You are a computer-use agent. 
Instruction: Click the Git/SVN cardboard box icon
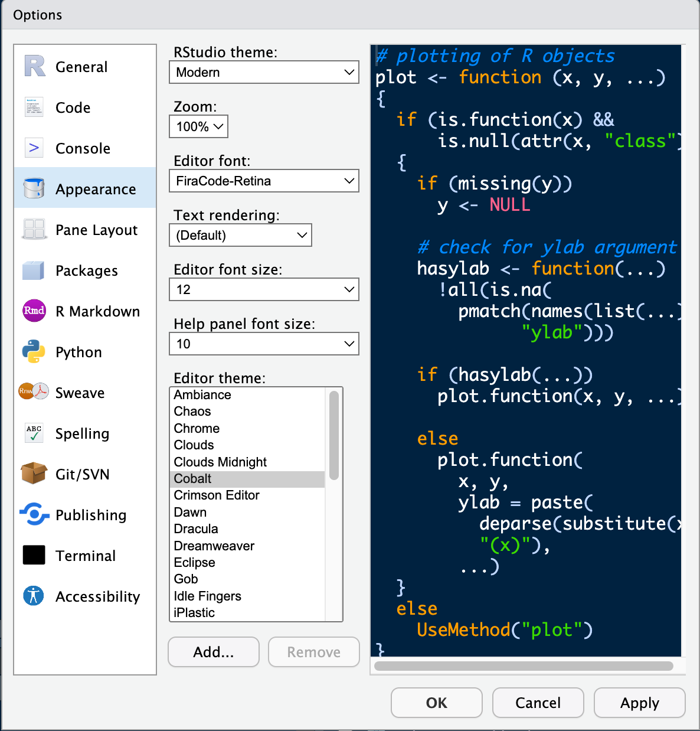(34, 474)
